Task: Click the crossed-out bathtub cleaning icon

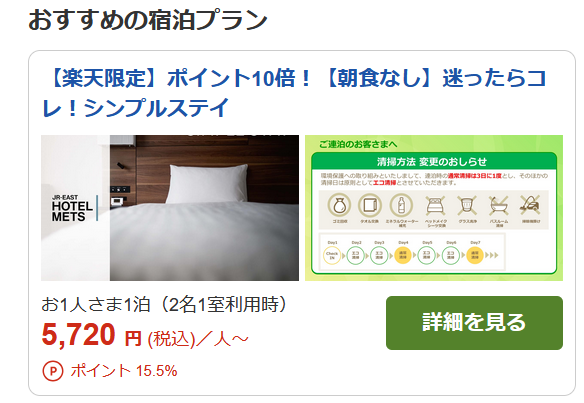Action: (499, 205)
